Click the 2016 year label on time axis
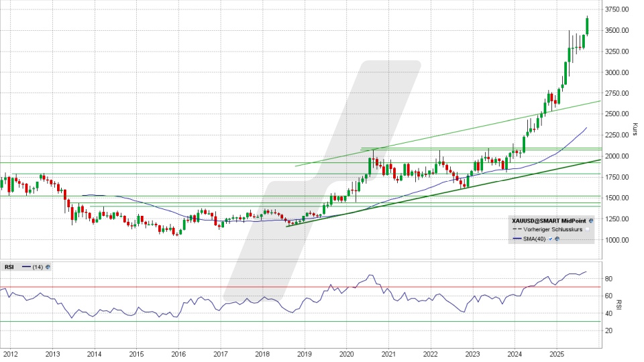Viewport: 644px width, 362px height. (x=178, y=354)
